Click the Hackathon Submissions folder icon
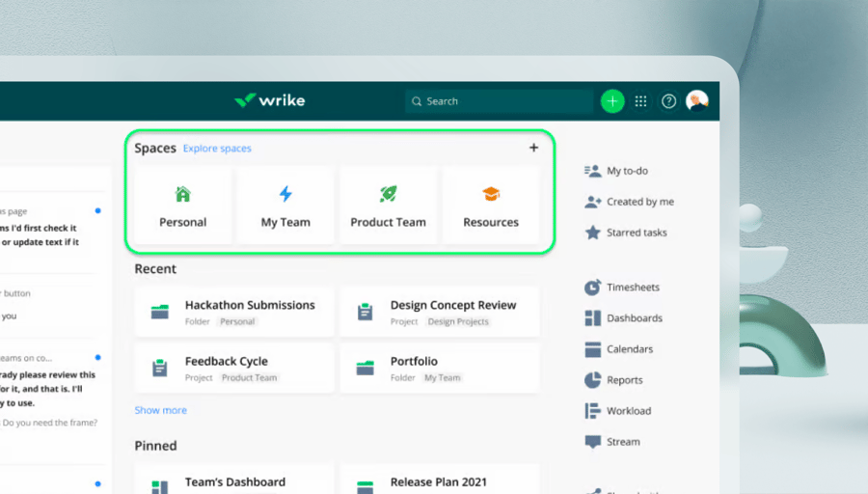 (x=160, y=312)
